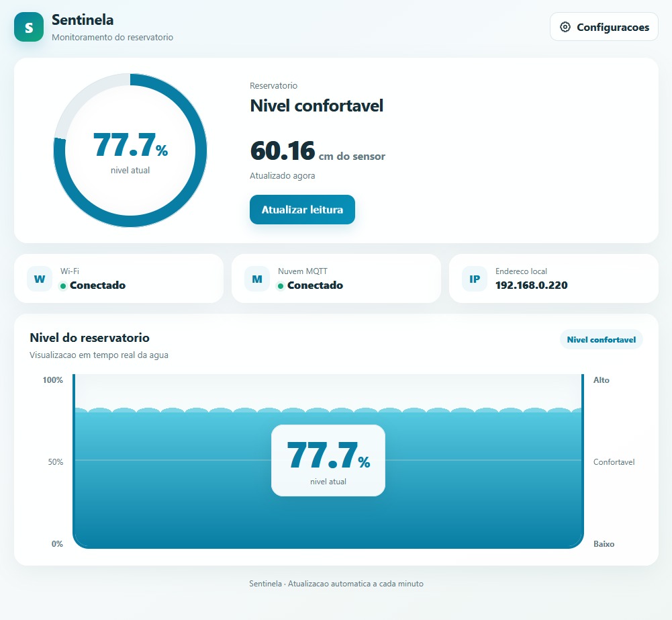
Task: Click the Nuvem MQTT label
Action: click(303, 271)
